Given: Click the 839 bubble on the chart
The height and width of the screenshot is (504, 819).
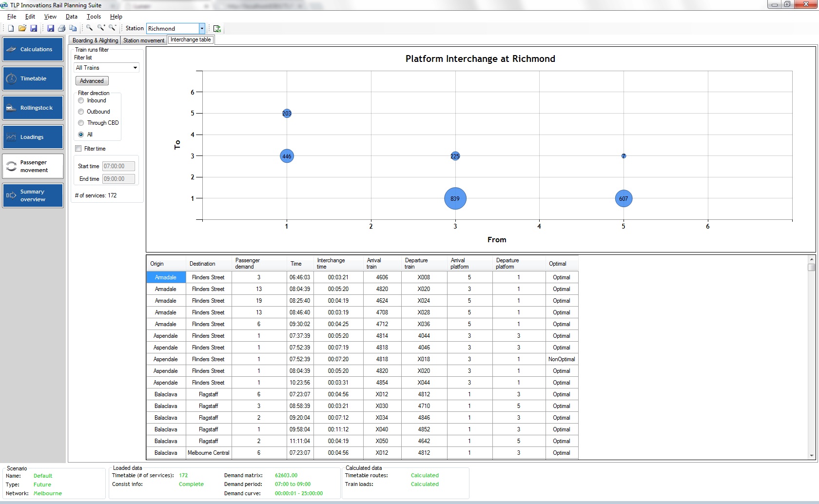Looking at the screenshot, I should tap(455, 198).
